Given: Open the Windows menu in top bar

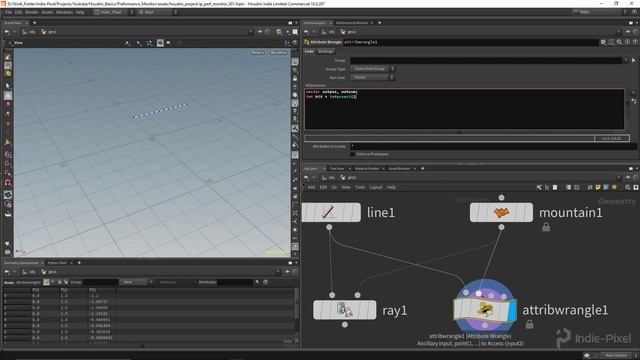Looking at the screenshot, I should [64, 12].
